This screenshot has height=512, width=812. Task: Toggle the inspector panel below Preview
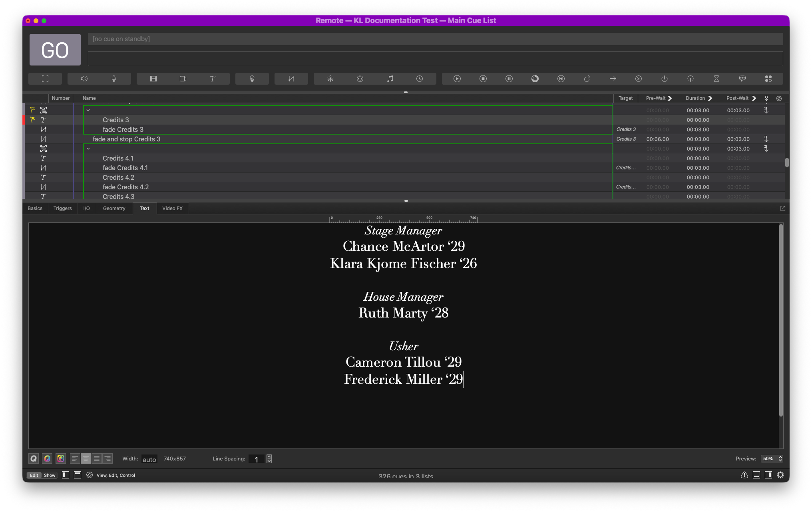pyautogui.click(x=756, y=475)
